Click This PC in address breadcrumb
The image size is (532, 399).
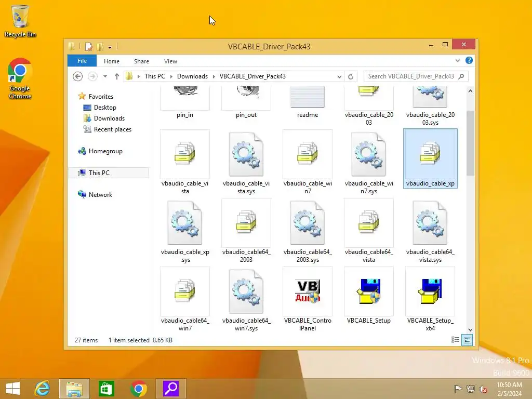pos(155,76)
